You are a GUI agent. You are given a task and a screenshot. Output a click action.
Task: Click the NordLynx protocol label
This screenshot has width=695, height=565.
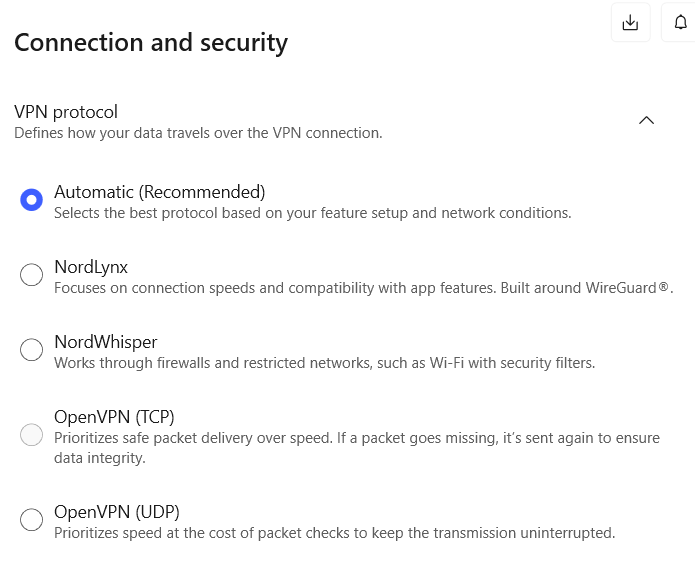click(91, 267)
